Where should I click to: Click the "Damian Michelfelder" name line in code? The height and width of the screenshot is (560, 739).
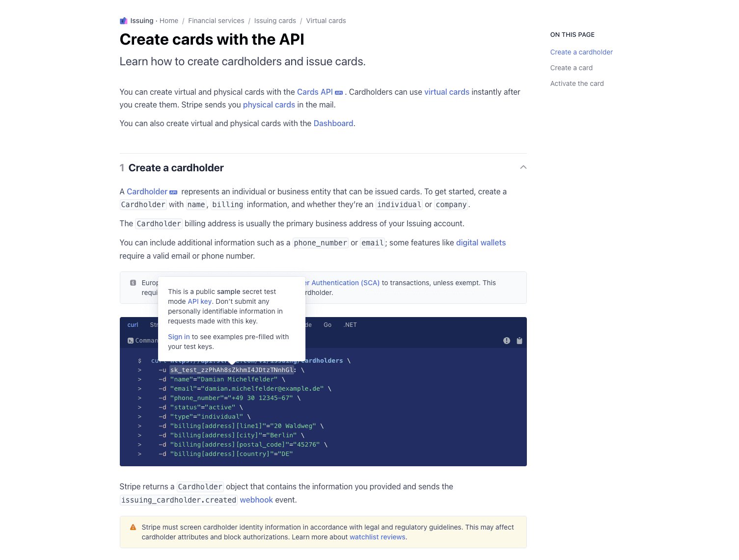(x=224, y=379)
